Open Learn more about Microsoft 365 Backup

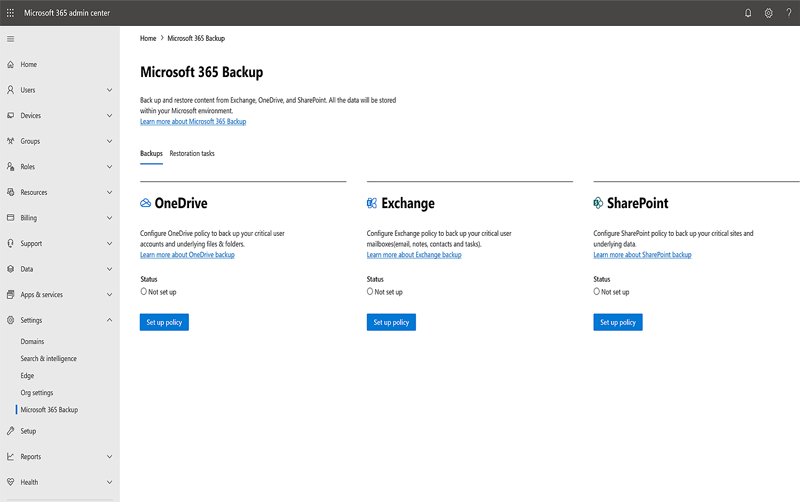[x=193, y=121]
